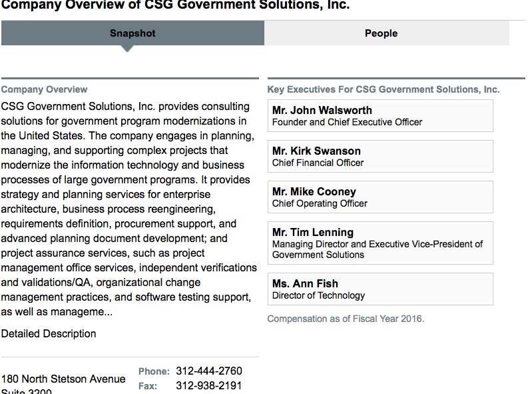The width and height of the screenshot is (532, 394).
Task: Click the phone number 312-444-2760
Action: (x=209, y=371)
